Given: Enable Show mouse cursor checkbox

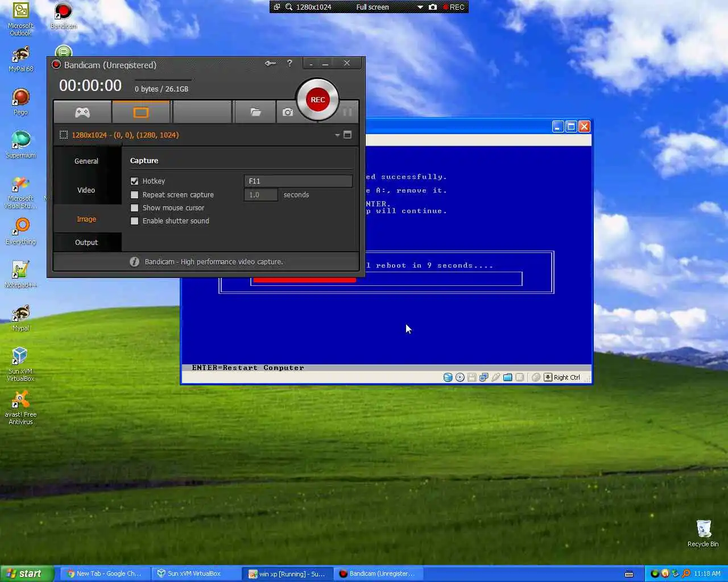Looking at the screenshot, I should (135, 208).
